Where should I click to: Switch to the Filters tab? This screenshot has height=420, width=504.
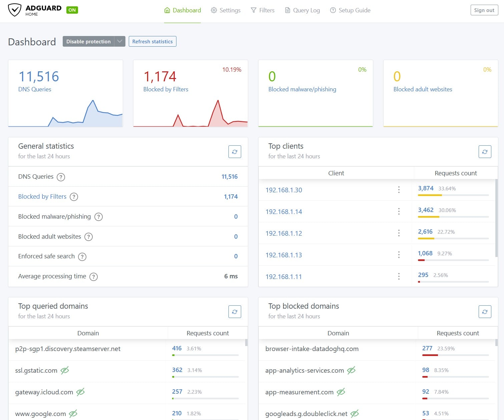(263, 10)
